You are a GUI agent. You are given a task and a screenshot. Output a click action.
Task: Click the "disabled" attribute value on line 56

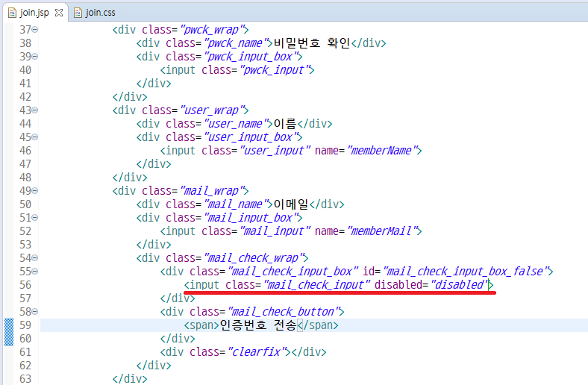460,285
